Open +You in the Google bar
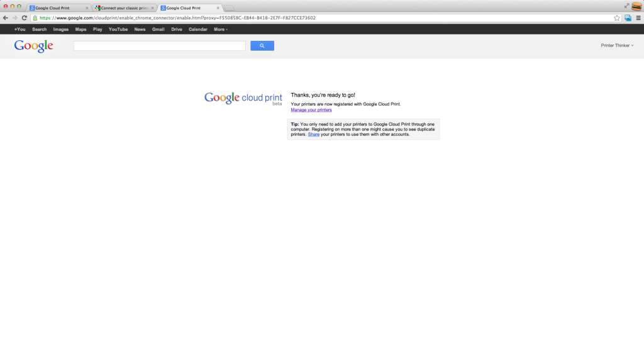 (19, 30)
